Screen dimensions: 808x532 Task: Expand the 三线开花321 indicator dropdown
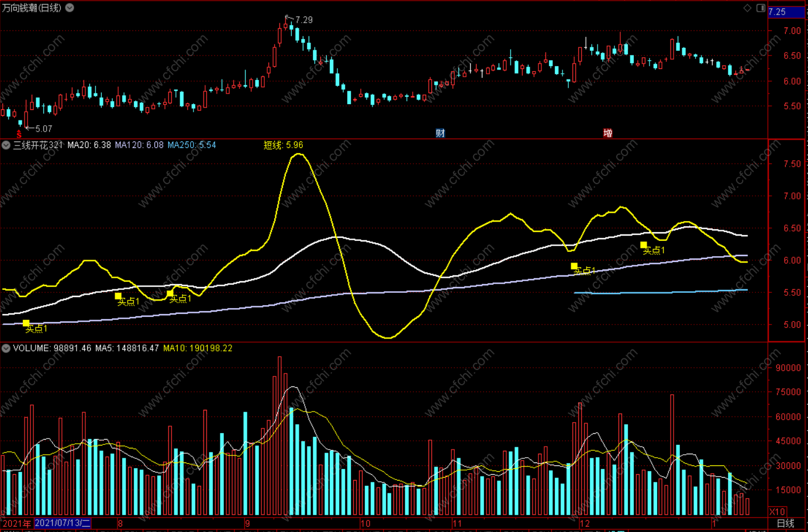click(6, 145)
